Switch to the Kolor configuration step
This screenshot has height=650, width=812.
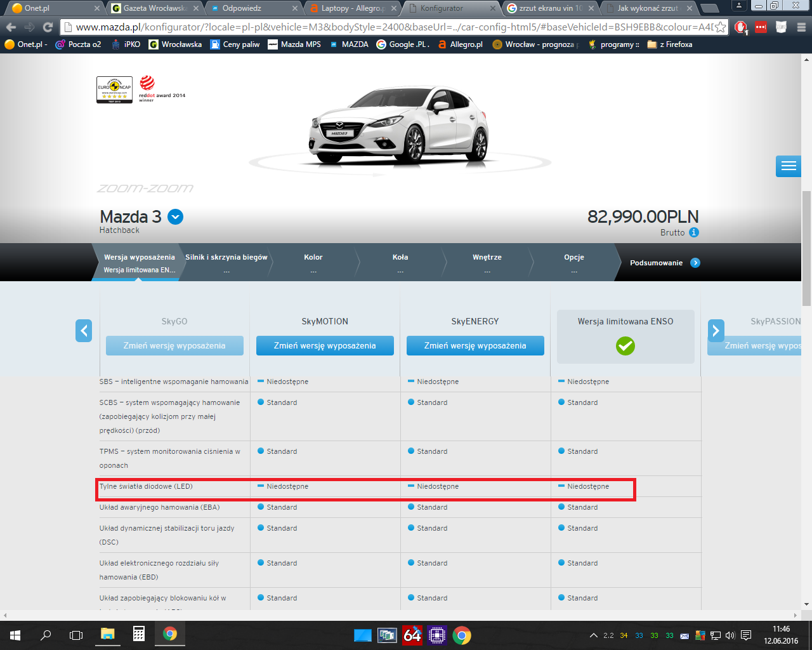pos(313,263)
